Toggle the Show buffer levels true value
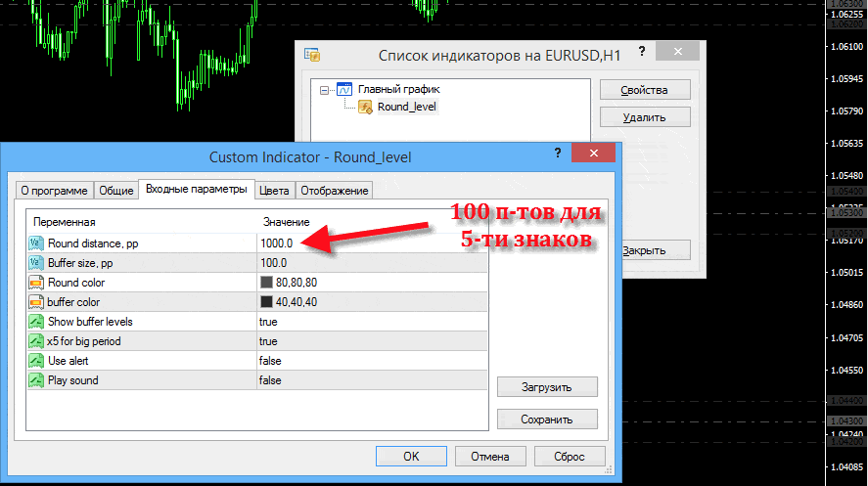 tap(372, 321)
